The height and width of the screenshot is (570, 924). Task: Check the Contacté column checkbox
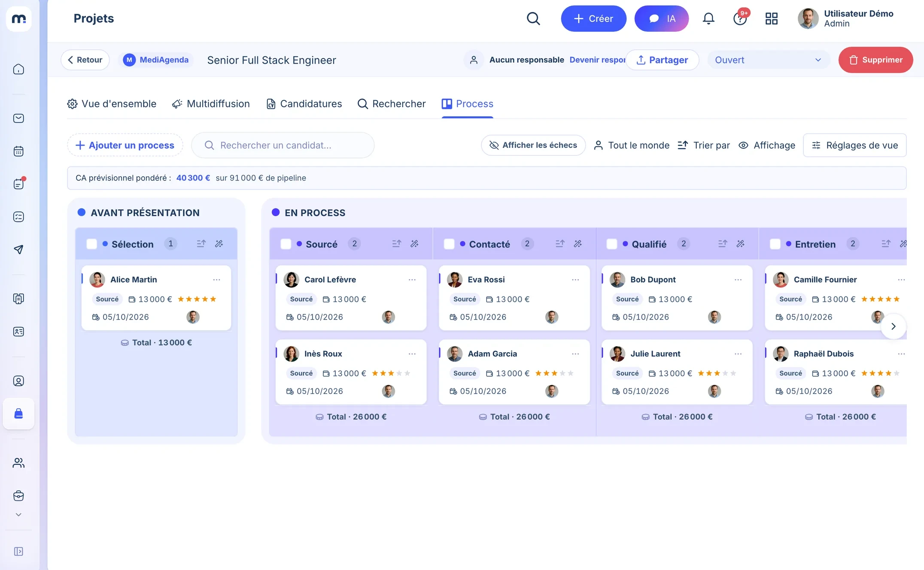[x=449, y=244]
